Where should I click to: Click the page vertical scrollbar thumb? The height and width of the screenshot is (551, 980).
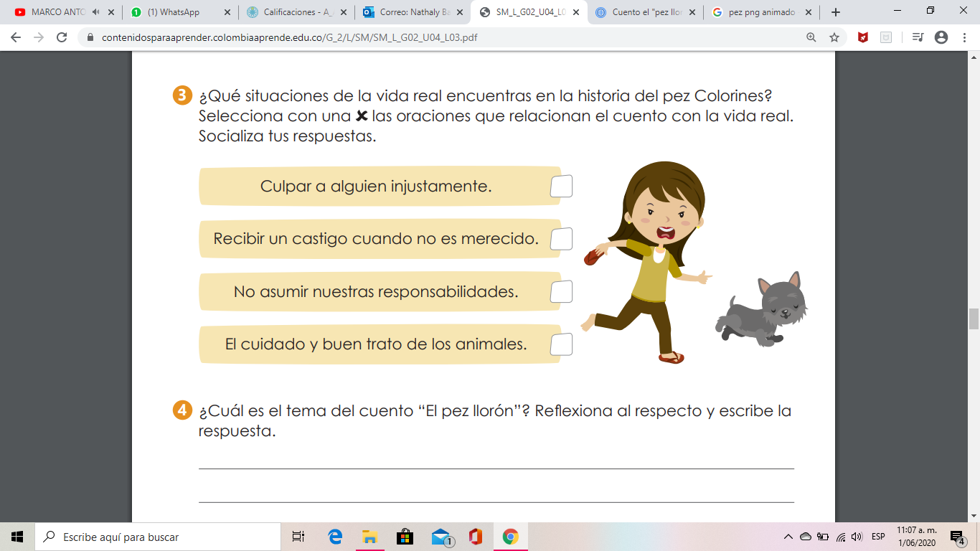pyautogui.click(x=974, y=319)
